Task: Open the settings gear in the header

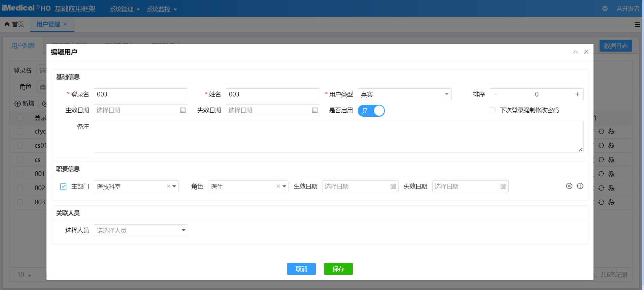Action: coord(605,9)
